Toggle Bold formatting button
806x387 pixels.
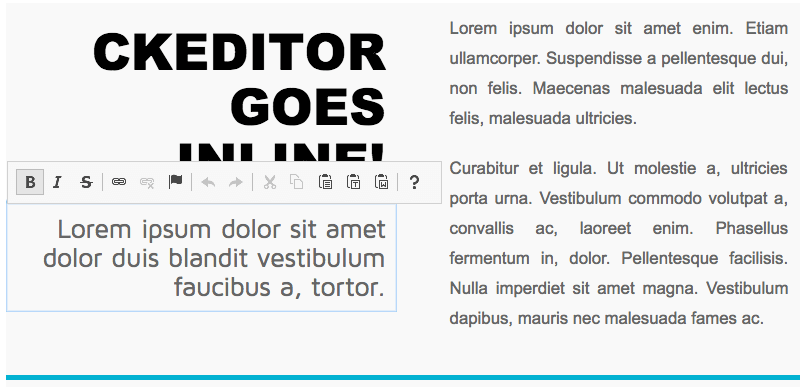30,182
